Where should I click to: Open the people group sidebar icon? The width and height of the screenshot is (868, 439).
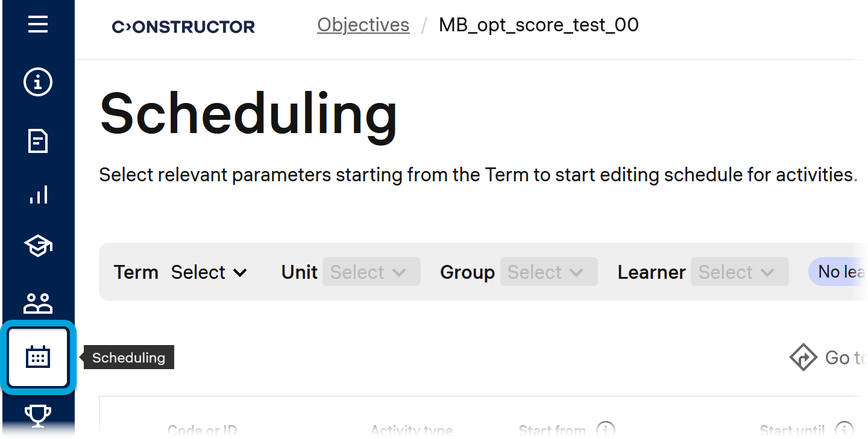(38, 303)
